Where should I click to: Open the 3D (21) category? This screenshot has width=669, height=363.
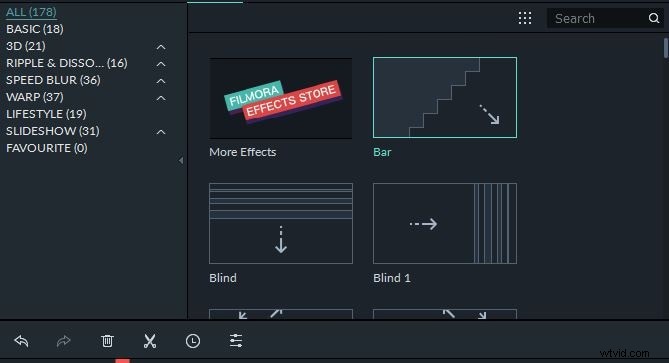click(x=26, y=46)
